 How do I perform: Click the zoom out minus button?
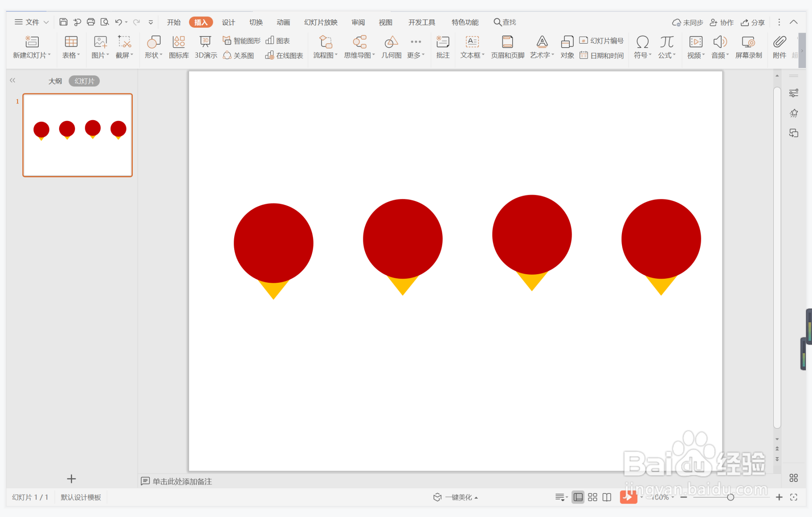point(684,497)
